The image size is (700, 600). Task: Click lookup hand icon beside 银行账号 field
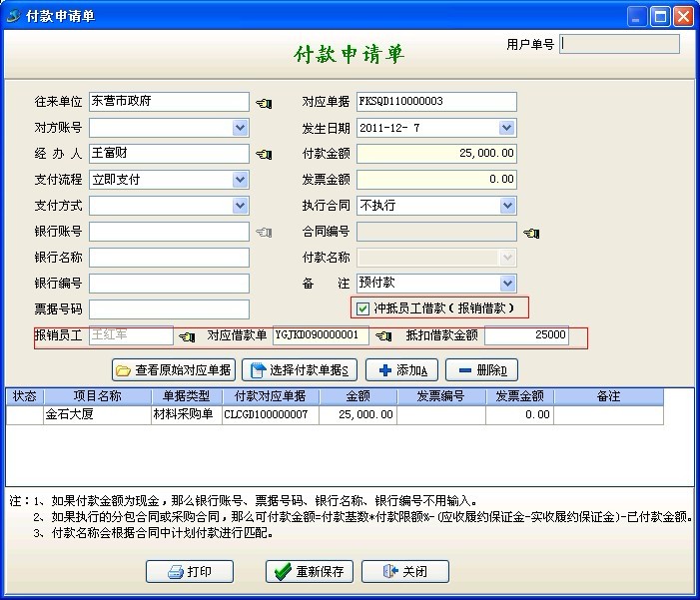coord(264,232)
